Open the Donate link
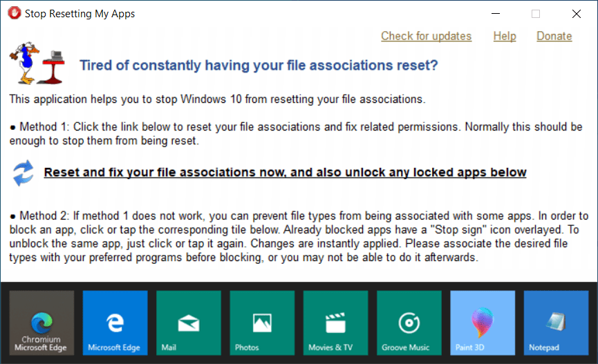The height and width of the screenshot is (364, 598). (554, 36)
